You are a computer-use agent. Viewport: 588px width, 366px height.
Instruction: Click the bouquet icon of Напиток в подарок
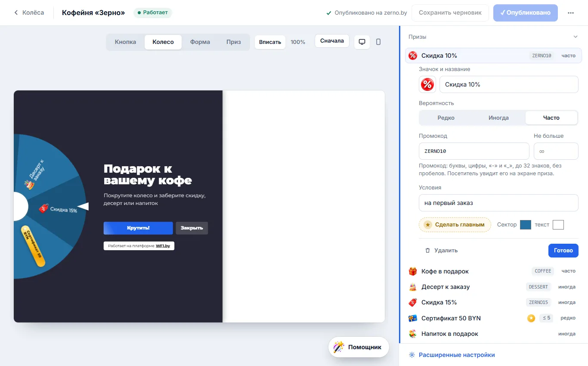click(x=413, y=334)
